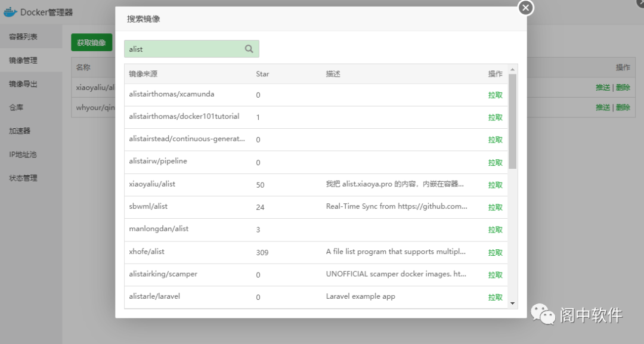Open IP地址池 in sidebar
644x344 pixels.
(23, 154)
